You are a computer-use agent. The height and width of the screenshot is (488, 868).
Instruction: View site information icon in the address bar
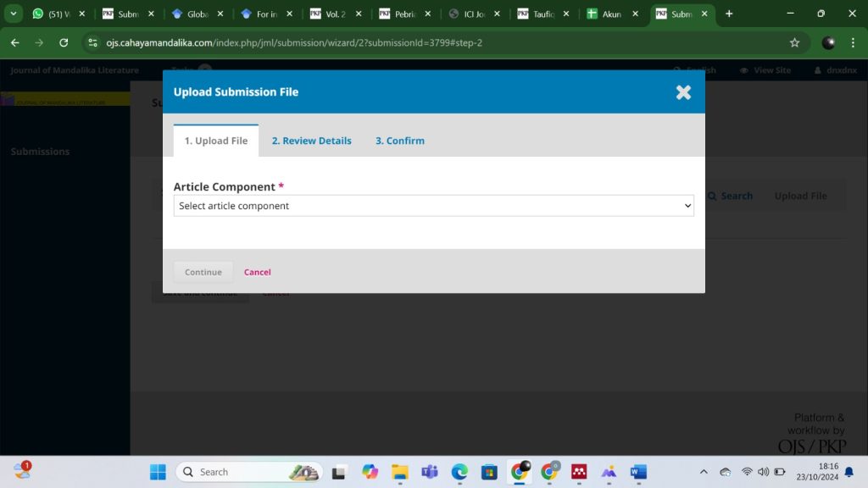(x=92, y=42)
